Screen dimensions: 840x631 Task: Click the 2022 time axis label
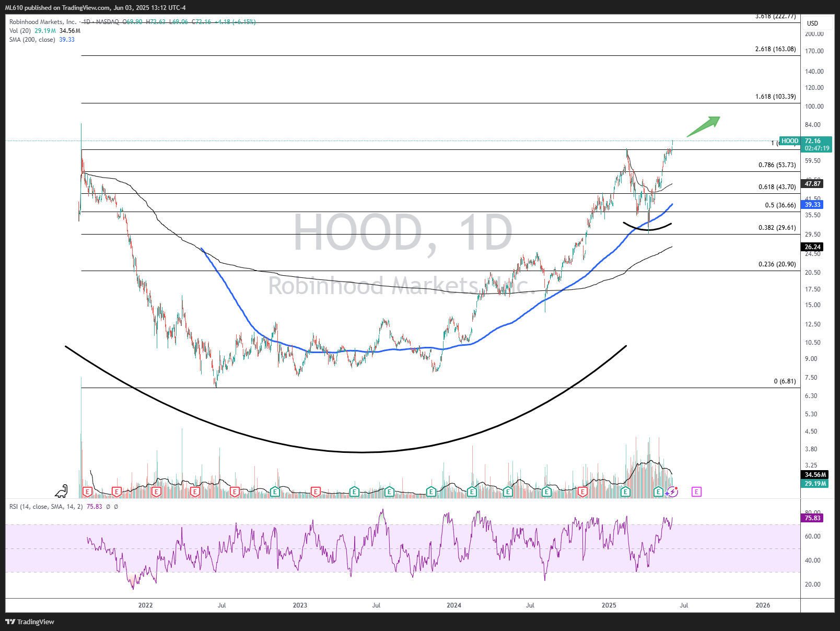click(x=145, y=605)
